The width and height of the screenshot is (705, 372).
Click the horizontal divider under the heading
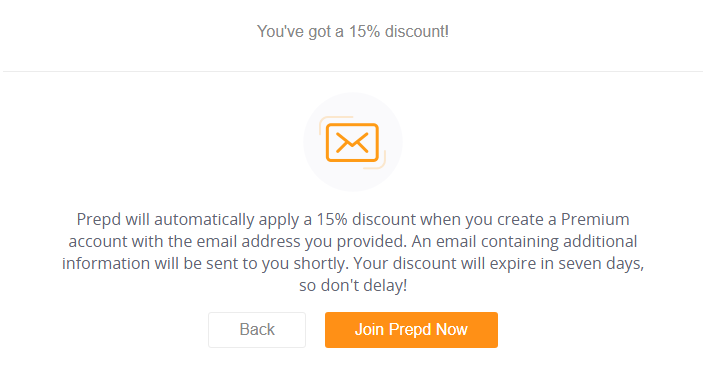click(353, 71)
